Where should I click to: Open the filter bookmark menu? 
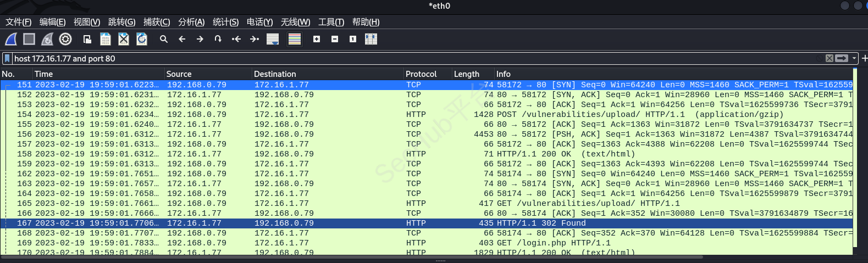pos(7,58)
